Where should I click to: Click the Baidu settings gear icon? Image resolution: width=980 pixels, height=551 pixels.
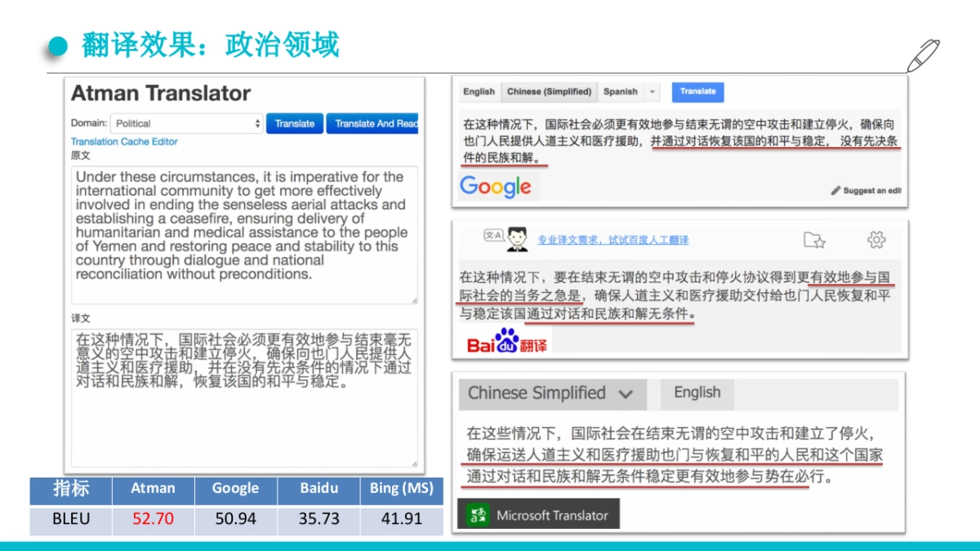pyautogui.click(x=876, y=239)
